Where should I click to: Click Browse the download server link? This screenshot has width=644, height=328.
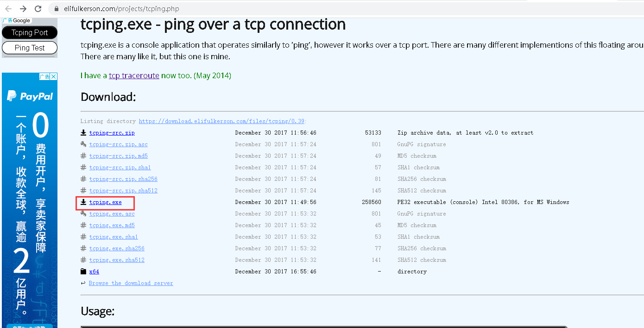(x=131, y=283)
